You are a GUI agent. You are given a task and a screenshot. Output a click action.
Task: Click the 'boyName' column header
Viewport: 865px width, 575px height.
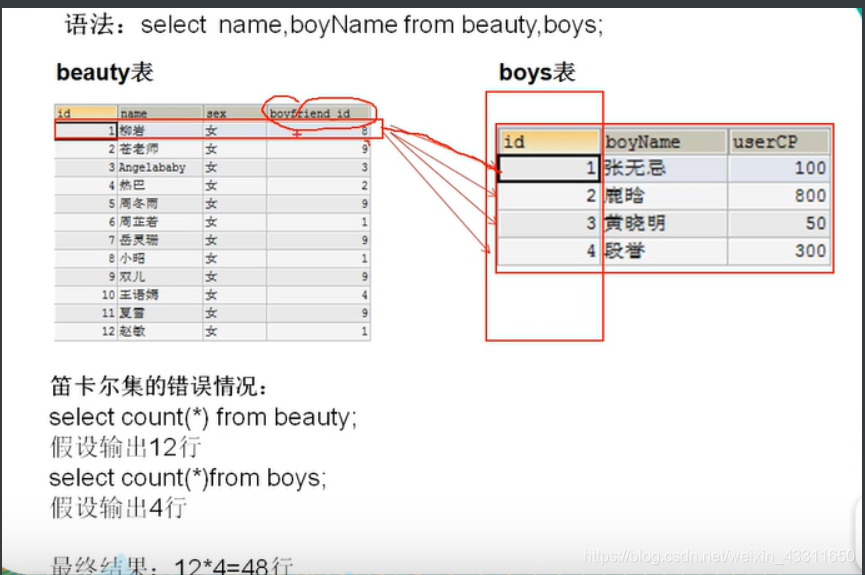click(664, 142)
